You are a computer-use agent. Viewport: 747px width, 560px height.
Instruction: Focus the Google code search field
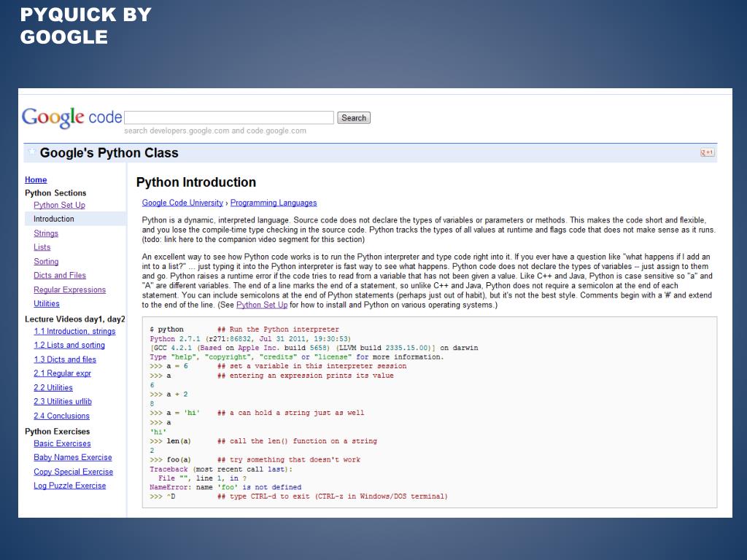[x=228, y=117]
